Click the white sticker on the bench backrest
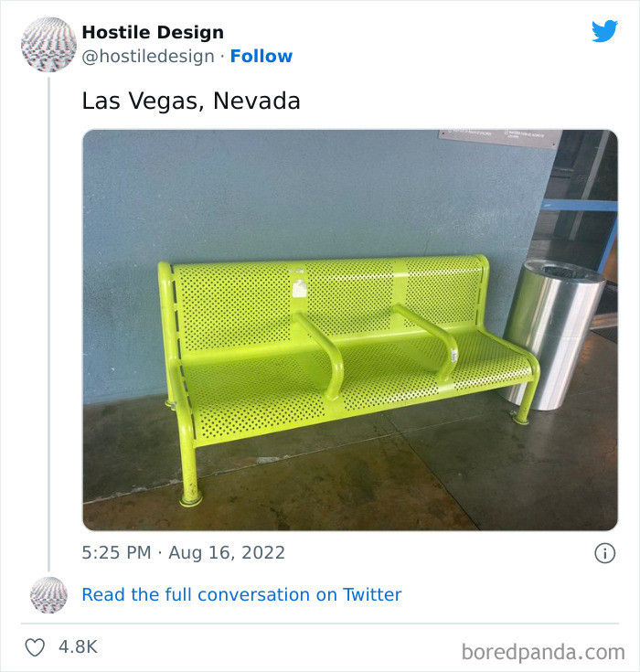 click(x=297, y=284)
